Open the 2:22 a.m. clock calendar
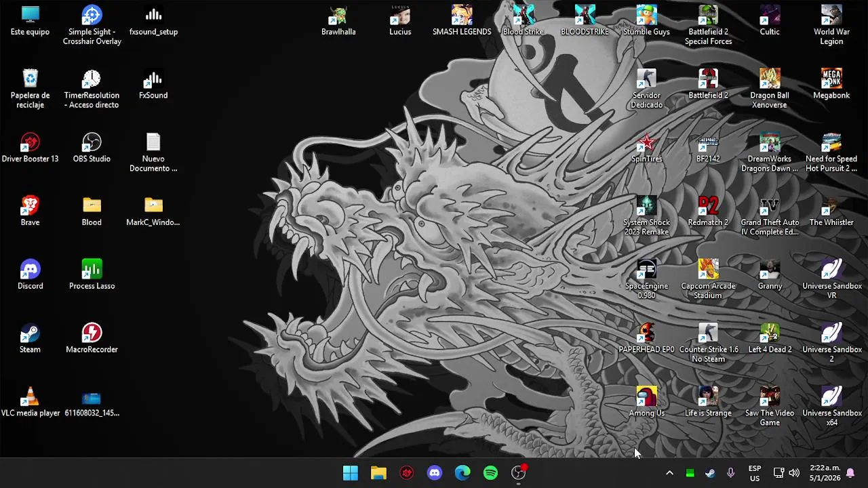This screenshot has width=868, height=488. click(825, 473)
